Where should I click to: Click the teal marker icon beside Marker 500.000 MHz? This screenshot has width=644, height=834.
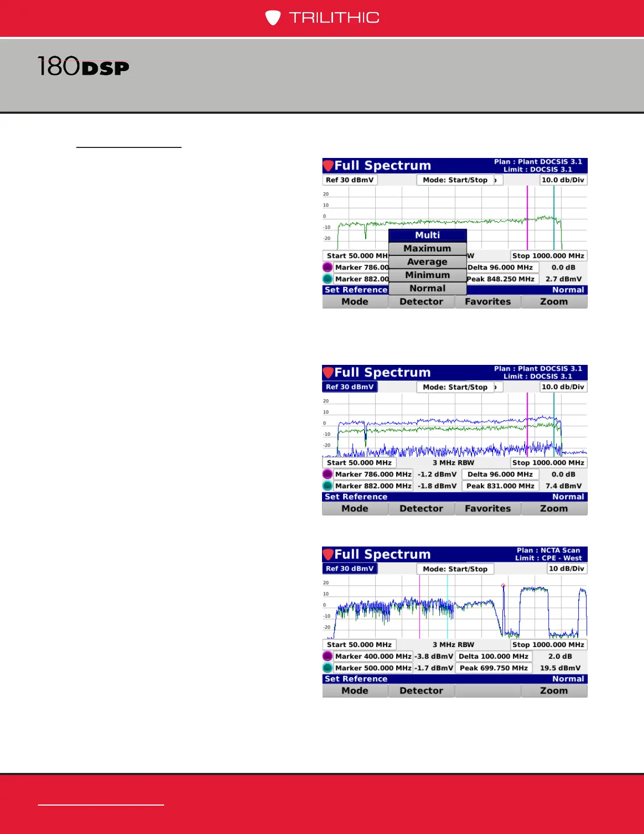pos(328,668)
